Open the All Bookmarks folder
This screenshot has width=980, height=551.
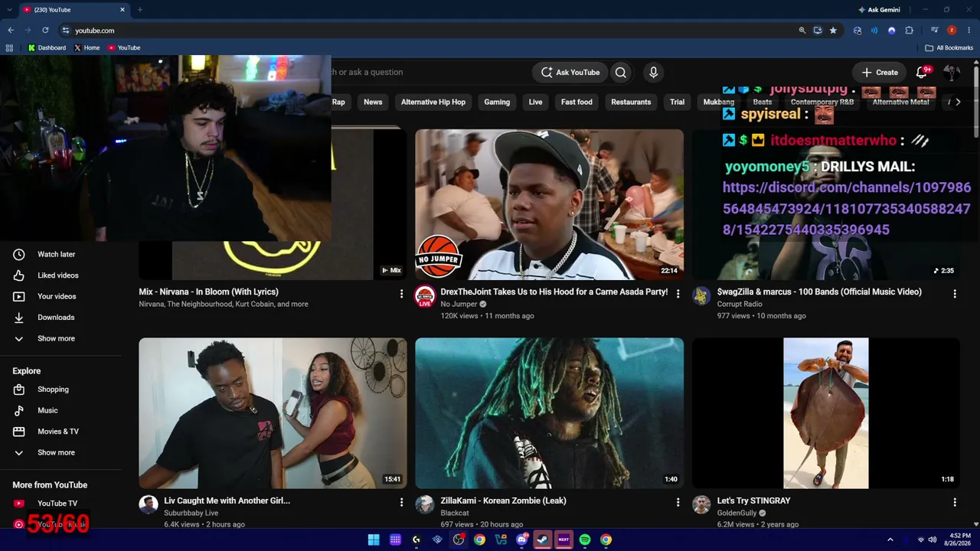click(949, 47)
